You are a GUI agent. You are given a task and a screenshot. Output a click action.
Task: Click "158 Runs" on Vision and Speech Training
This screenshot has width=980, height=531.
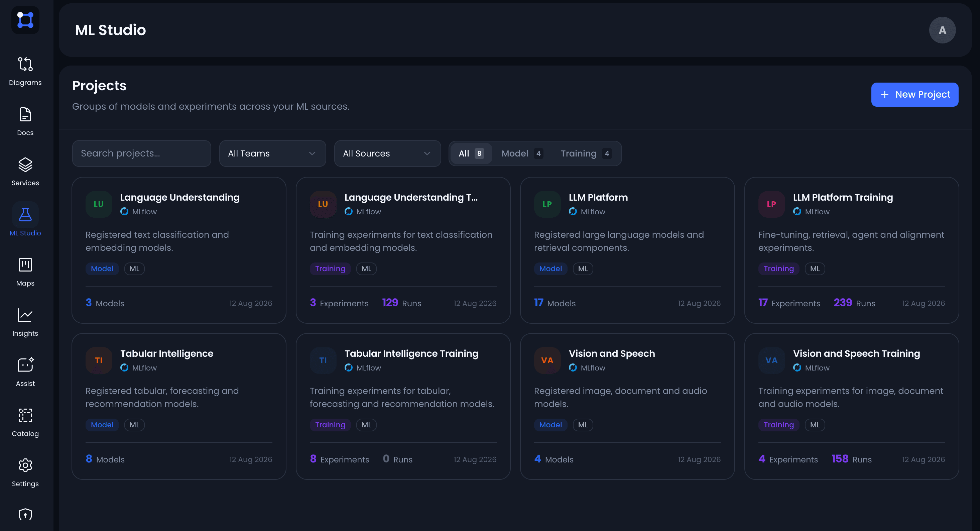click(851, 459)
